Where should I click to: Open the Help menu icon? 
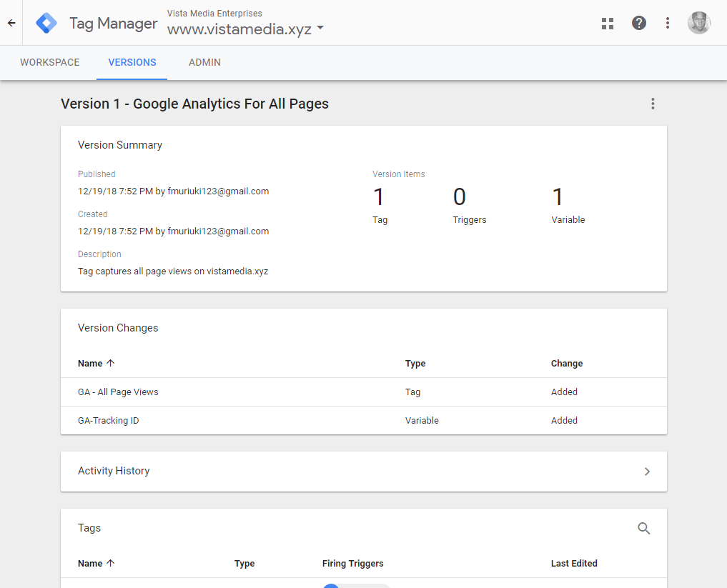[x=639, y=23]
